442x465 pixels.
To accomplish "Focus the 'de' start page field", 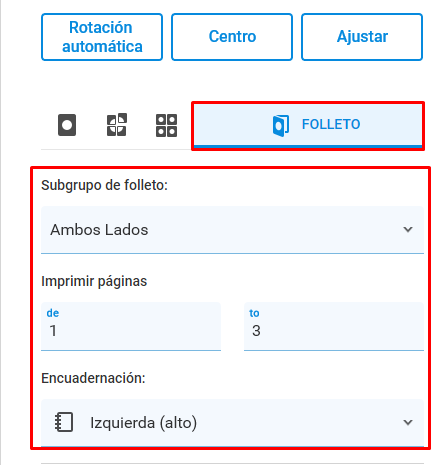I will pyautogui.click(x=131, y=326).
